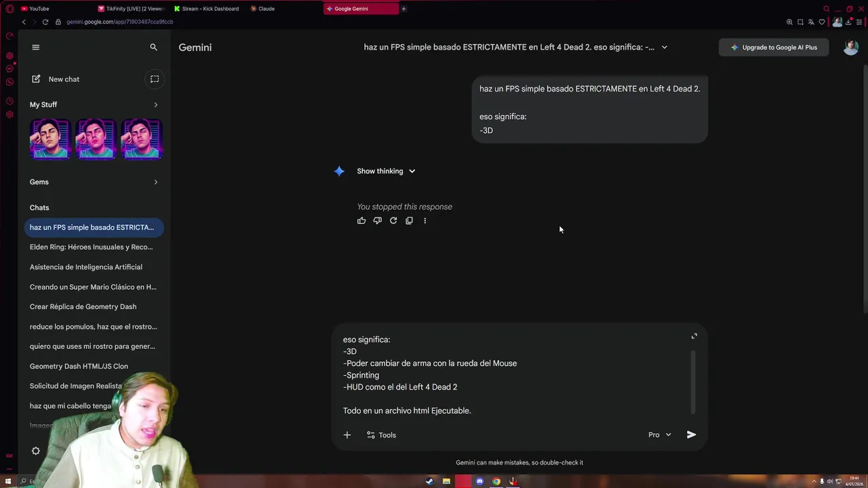Open browser easy setup menu icon
The width and height of the screenshot is (868, 488).
click(859, 22)
